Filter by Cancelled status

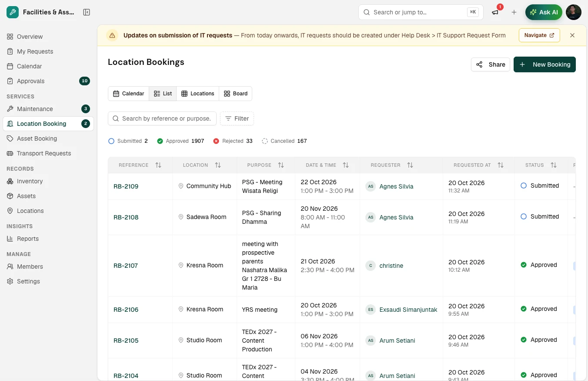(284, 141)
